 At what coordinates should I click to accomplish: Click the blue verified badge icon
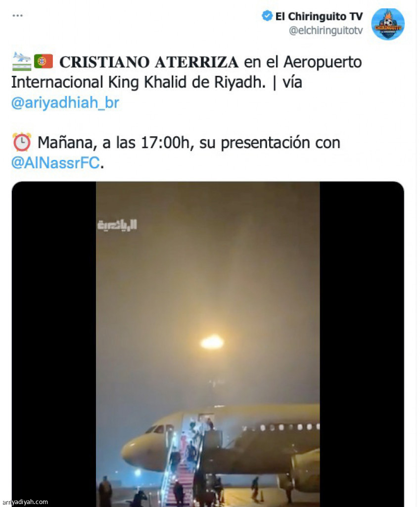click(x=267, y=15)
